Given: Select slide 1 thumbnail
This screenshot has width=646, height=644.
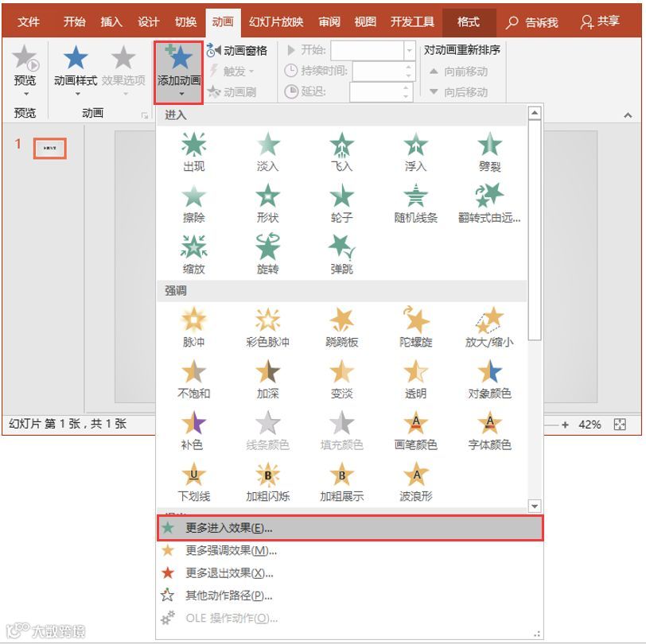Looking at the screenshot, I should point(49,148).
